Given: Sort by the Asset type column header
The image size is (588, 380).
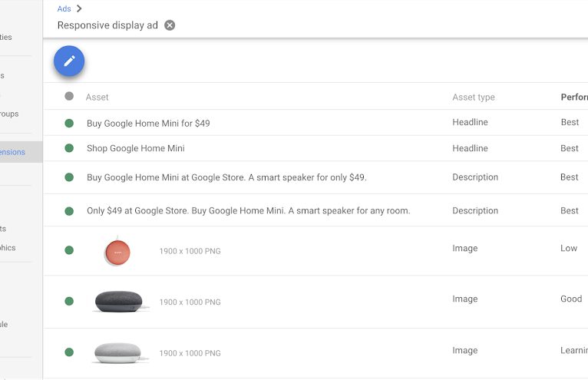Looking at the screenshot, I should pos(473,97).
